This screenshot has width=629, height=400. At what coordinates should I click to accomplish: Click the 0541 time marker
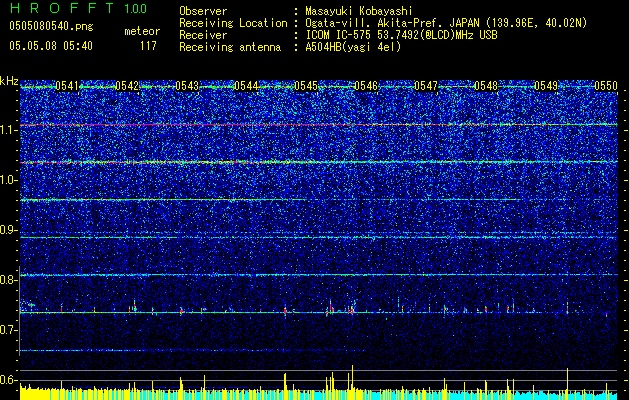67,86
